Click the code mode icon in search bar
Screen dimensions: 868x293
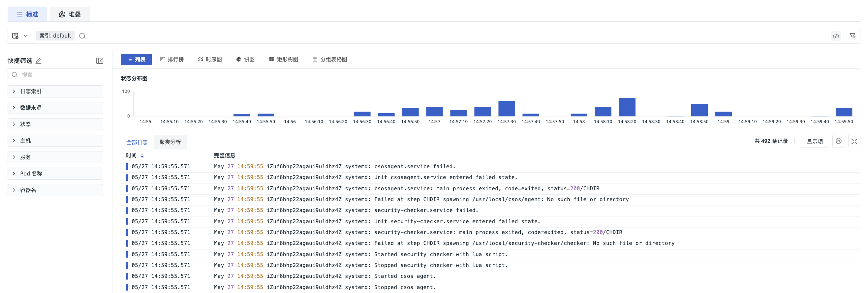[836, 36]
